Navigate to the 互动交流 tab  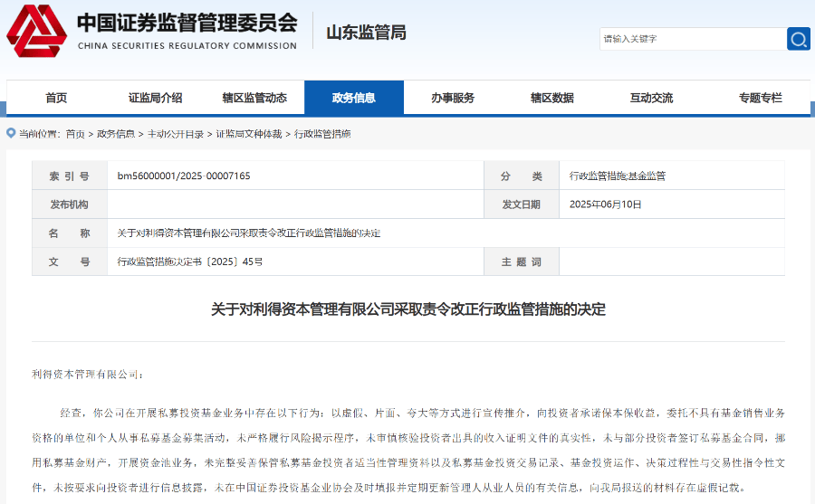(651, 98)
